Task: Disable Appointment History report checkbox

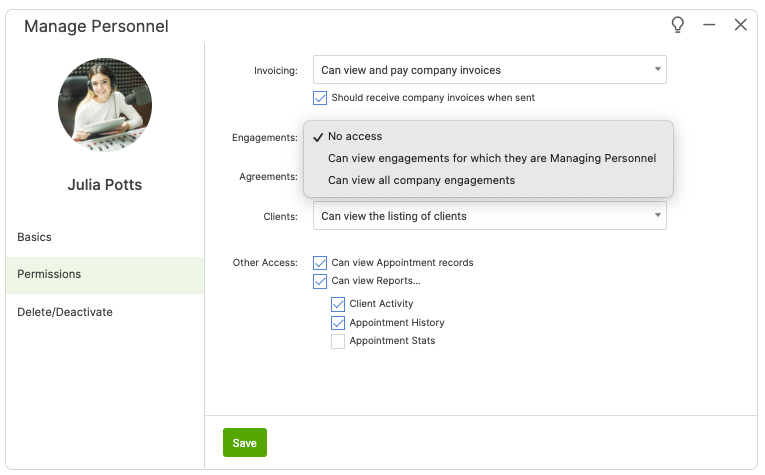Action: [338, 323]
